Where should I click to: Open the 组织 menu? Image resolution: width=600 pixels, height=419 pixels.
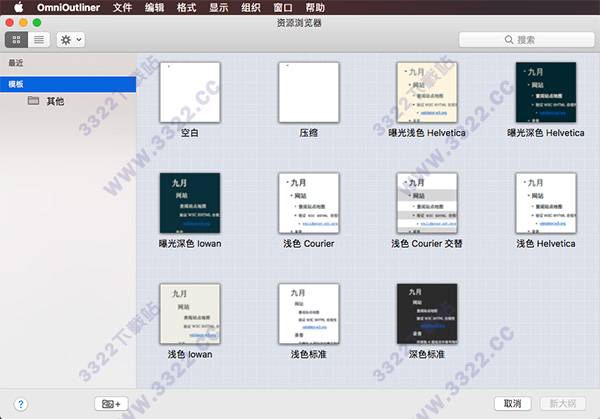[x=251, y=7]
